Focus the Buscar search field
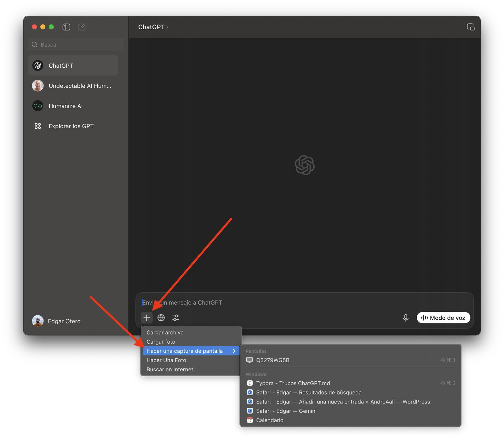Screen dimensions: 504x438 click(76, 45)
